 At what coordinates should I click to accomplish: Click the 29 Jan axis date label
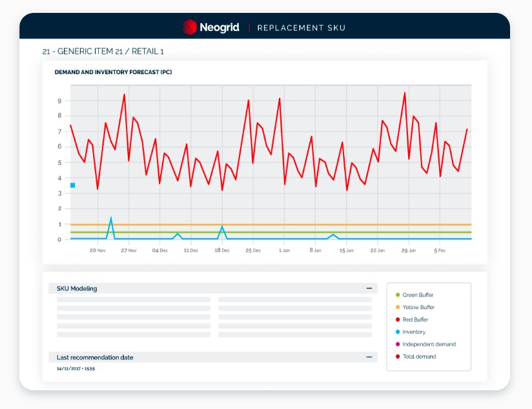pos(409,250)
